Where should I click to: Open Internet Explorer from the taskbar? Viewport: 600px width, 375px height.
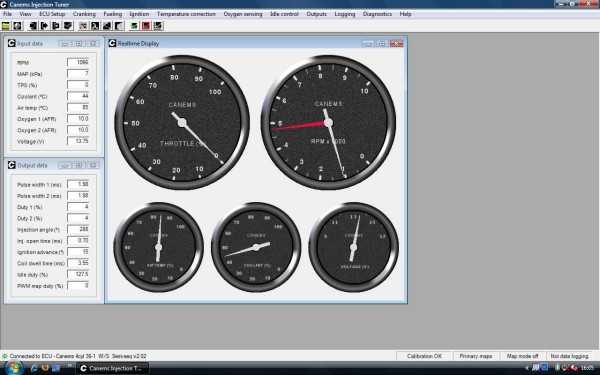click(x=34, y=368)
